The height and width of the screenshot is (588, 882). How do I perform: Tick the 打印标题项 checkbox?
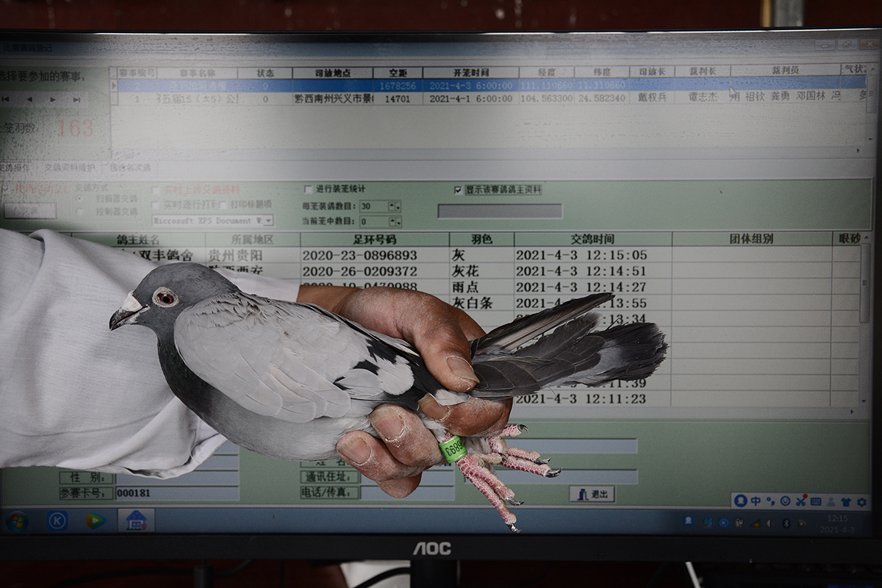[223, 204]
